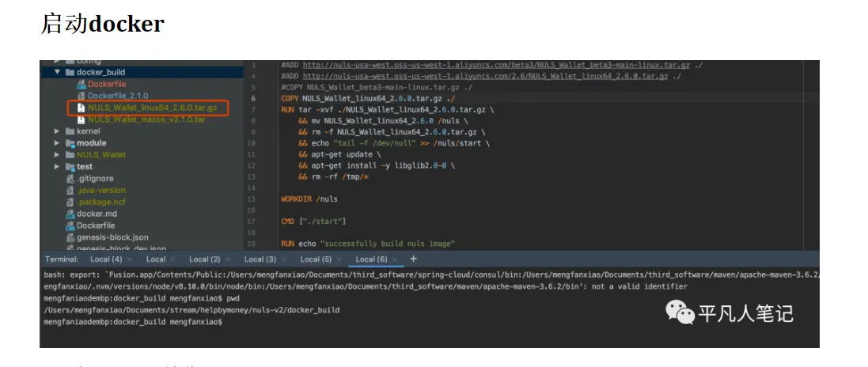Screen dimensions: 868x367
Task: Click the .java-version file icon
Action: [70, 191]
